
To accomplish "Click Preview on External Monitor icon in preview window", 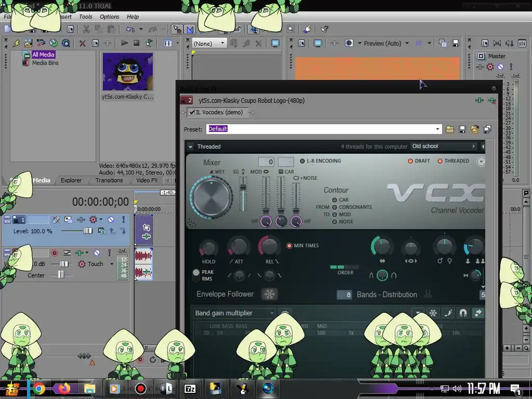I will click(317, 43).
